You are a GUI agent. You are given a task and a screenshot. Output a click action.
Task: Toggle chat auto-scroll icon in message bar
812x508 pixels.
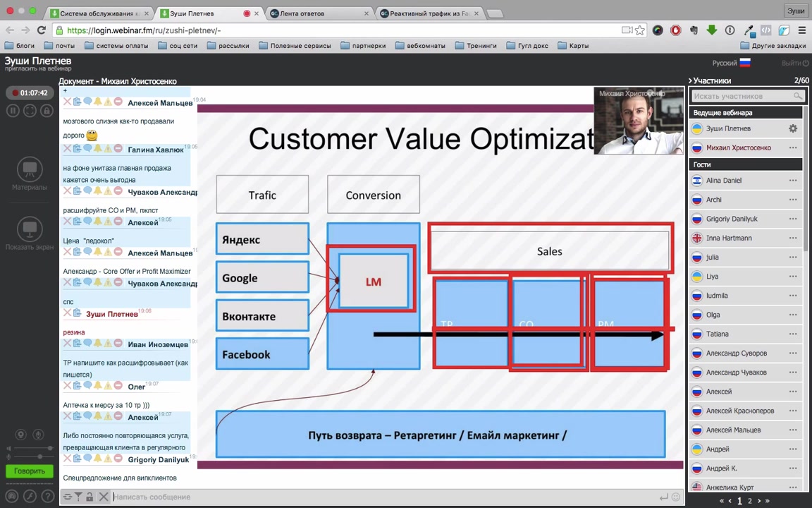tap(68, 497)
